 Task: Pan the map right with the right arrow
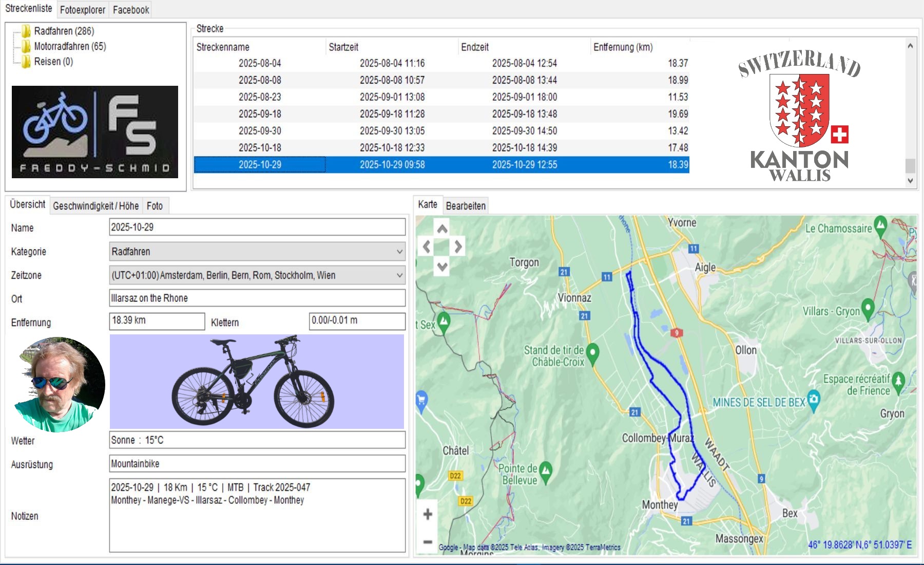[458, 247]
